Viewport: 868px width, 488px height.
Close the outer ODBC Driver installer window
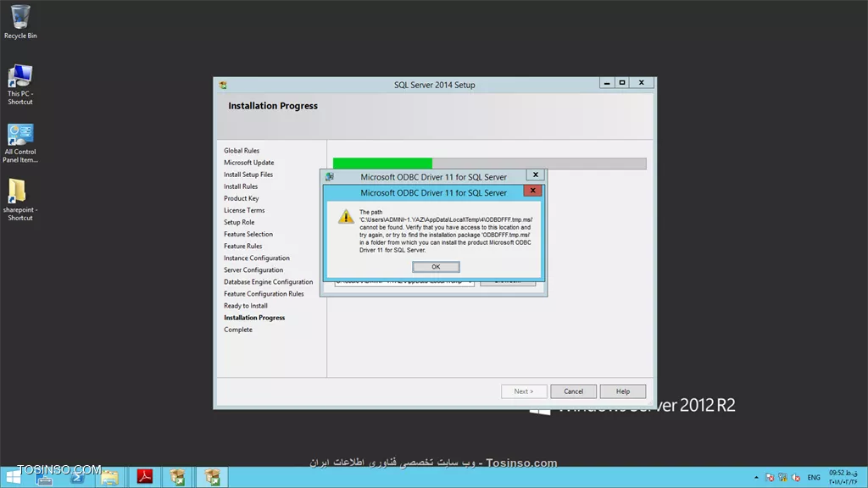tap(536, 175)
